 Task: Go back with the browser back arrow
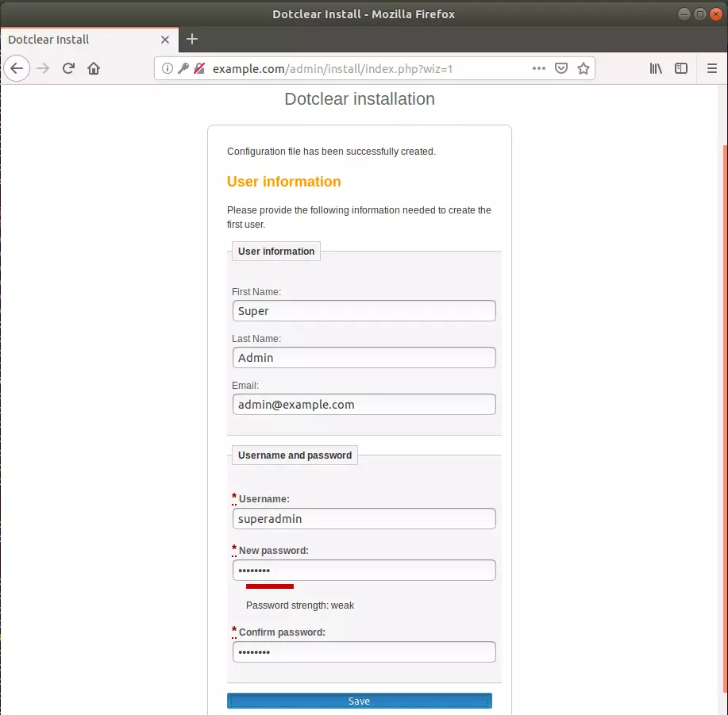pyautogui.click(x=17, y=69)
